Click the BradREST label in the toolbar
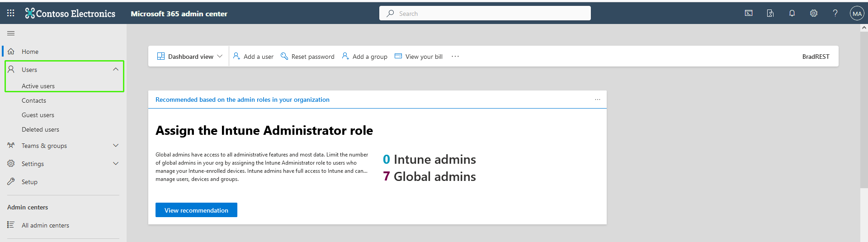Viewport: 868px width, 242px height. (x=816, y=57)
